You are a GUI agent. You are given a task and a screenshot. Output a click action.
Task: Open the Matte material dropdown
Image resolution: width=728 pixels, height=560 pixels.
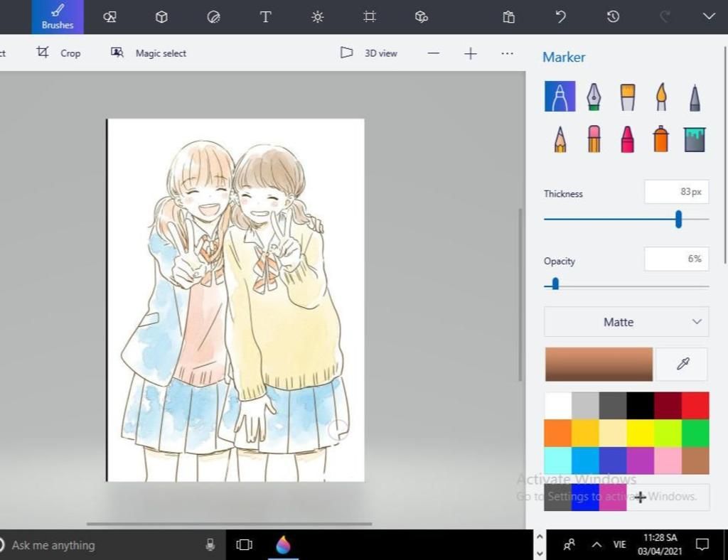point(626,321)
